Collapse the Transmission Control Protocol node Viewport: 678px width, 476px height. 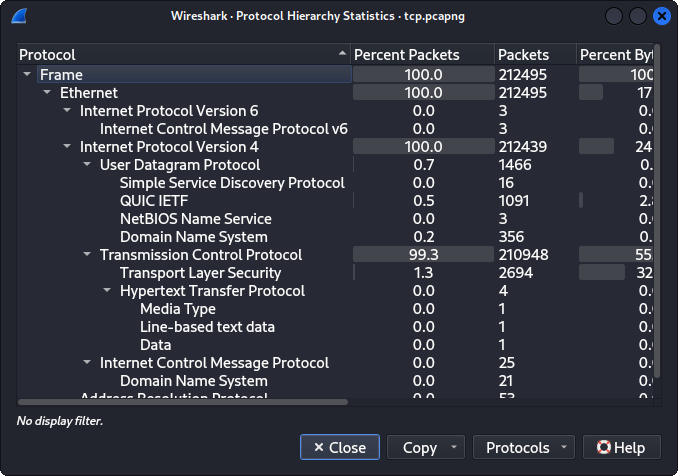(x=86, y=255)
